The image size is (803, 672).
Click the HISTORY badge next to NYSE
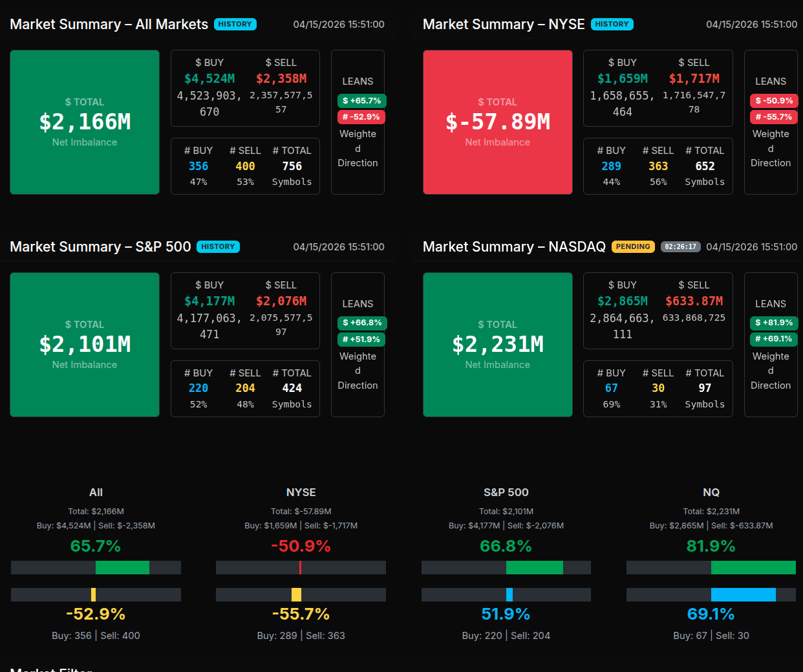tap(612, 25)
